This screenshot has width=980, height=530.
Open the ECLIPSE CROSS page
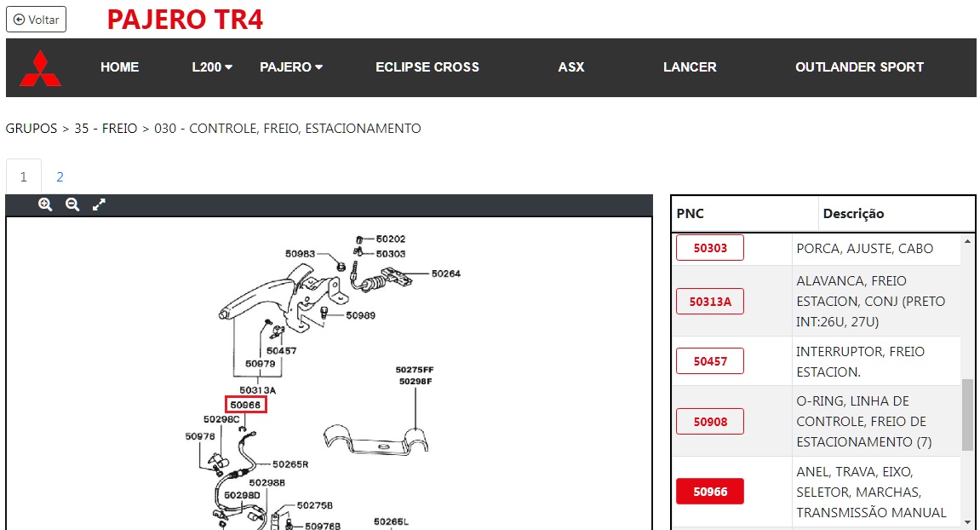[427, 67]
